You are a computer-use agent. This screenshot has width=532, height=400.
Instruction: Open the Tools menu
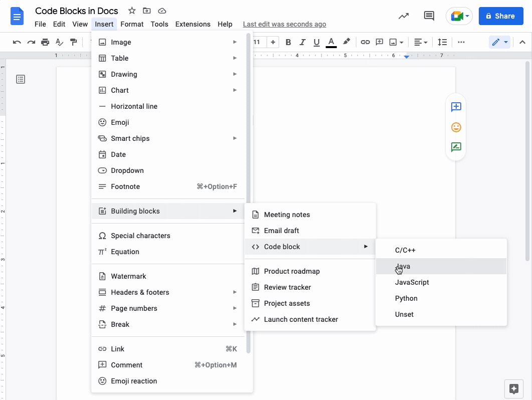tap(159, 24)
